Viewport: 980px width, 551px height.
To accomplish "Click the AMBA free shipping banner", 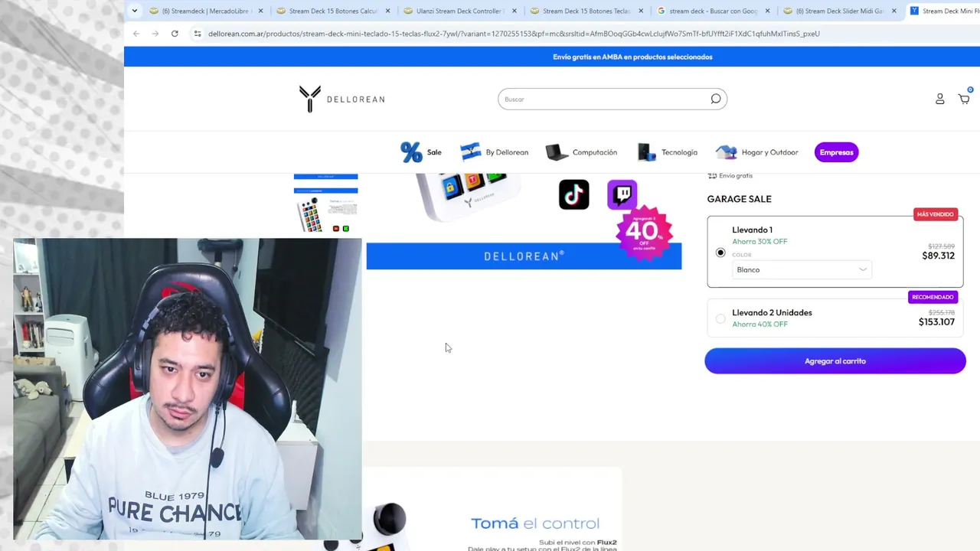I will pos(632,57).
